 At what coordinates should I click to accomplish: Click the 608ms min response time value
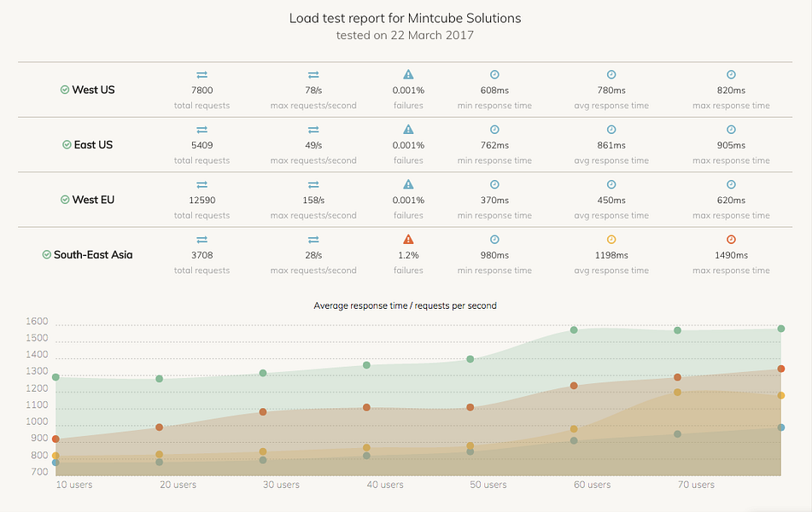pos(494,90)
